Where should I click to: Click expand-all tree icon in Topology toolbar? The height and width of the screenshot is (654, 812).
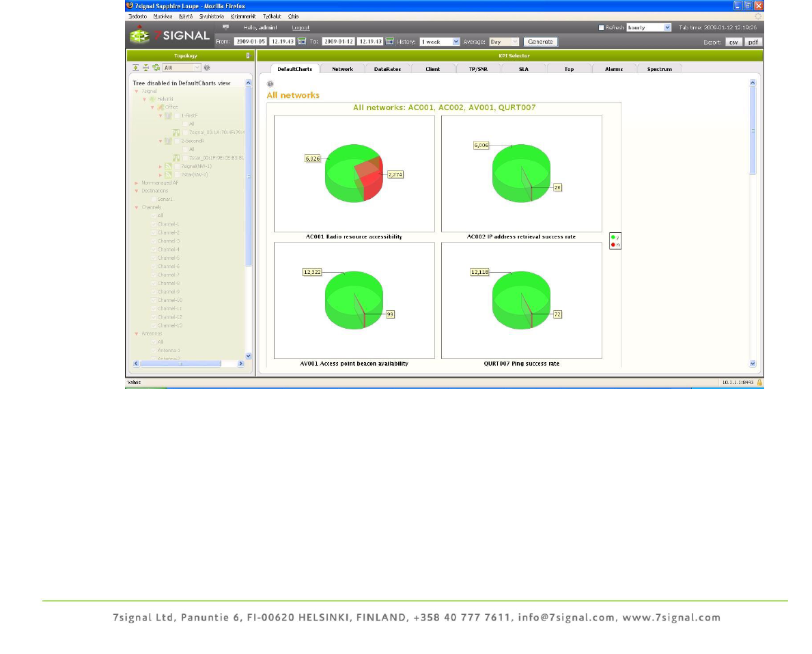135,68
